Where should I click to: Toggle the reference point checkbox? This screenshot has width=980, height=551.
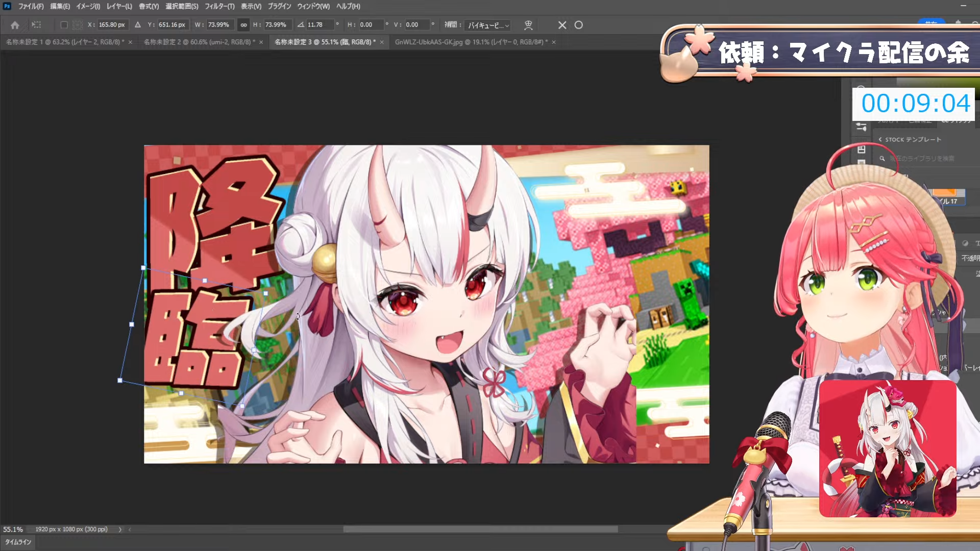click(x=64, y=24)
